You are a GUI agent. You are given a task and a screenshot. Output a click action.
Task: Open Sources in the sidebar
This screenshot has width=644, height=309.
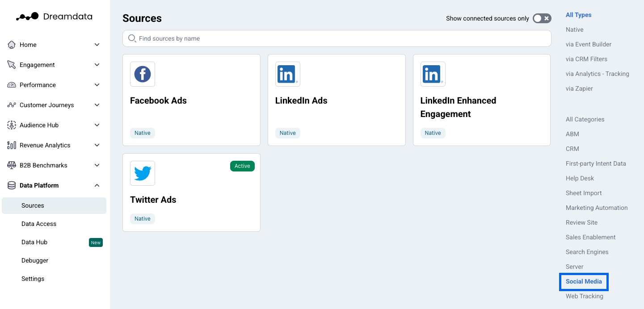click(x=54, y=205)
